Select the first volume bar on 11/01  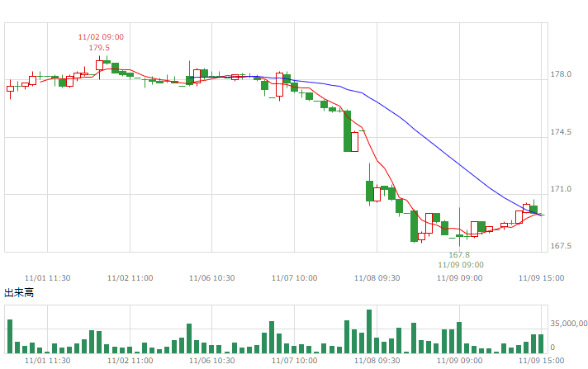pos(10,336)
